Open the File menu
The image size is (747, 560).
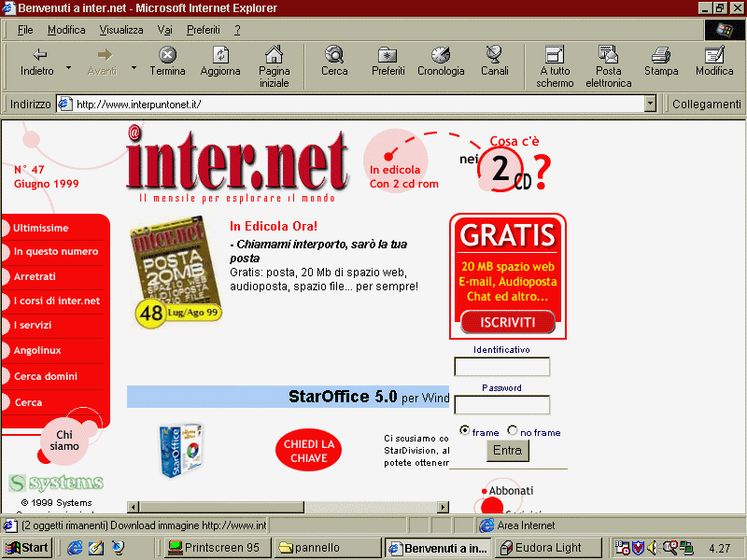point(25,30)
